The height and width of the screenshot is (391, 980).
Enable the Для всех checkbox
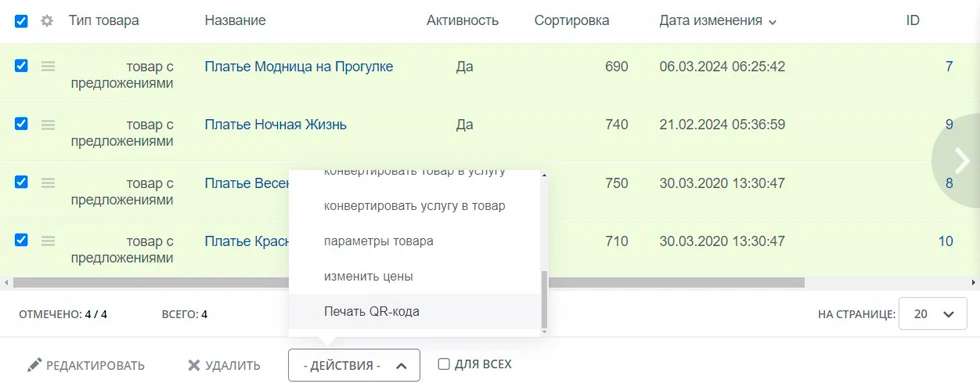click(x=444, y=364)
